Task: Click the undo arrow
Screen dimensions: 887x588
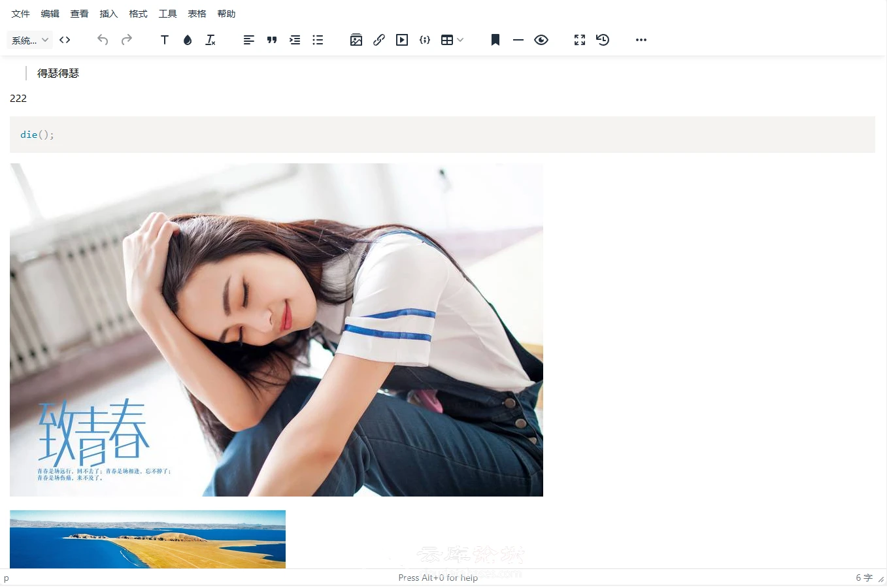Action: (x=103, y=40)
